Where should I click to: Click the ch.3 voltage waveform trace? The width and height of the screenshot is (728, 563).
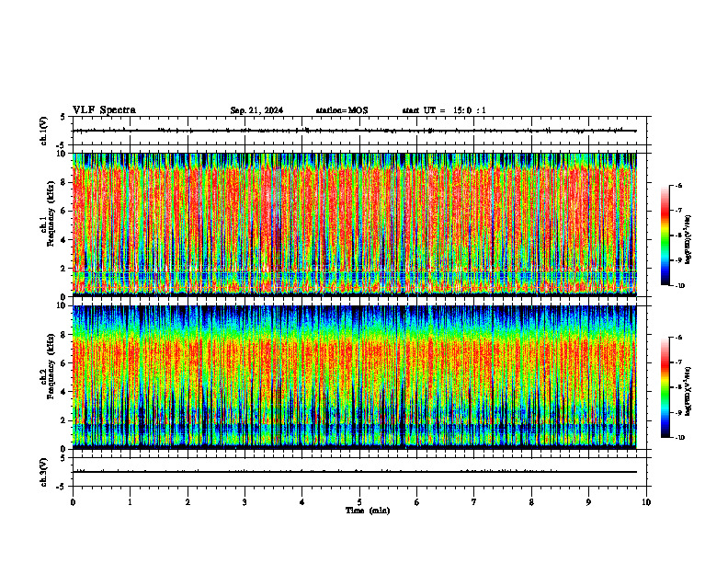(354, 472)
